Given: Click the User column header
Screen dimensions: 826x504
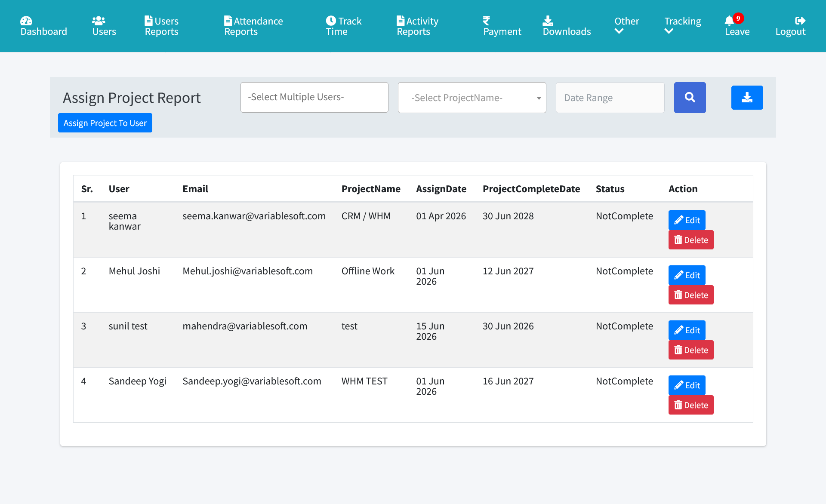Looking at the screenshot, I should pos(119,189).
